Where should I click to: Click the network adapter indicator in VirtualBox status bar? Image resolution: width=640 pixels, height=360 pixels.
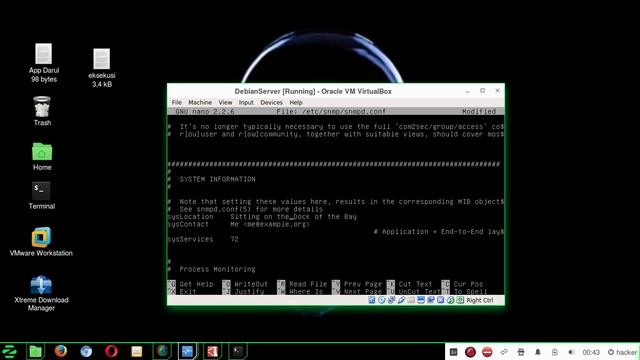click(x=391, y=300)
